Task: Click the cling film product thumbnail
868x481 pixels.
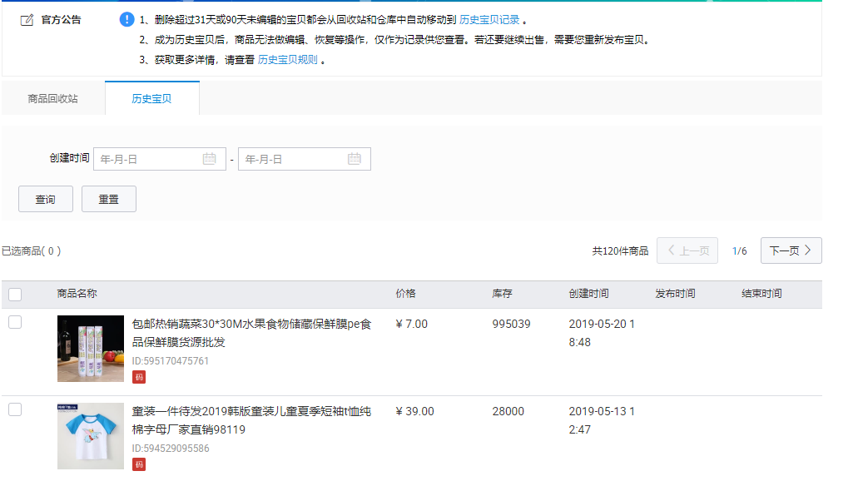Action: tap(91, 349)
